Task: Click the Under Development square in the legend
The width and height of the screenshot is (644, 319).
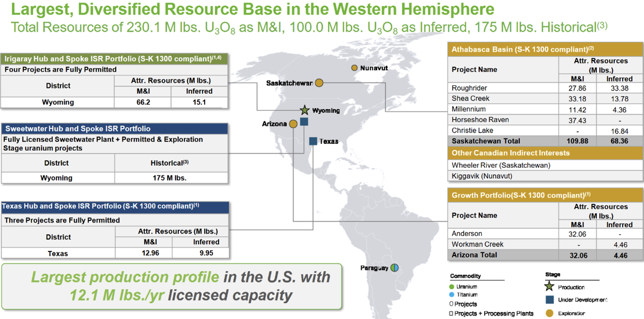Action: click(550, 300)
